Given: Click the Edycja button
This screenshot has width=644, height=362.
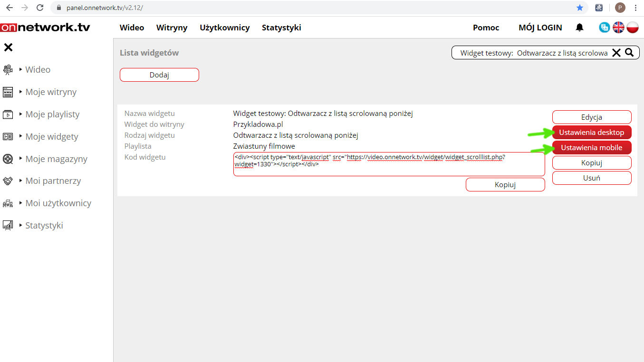Looking at the screenshot, I should (592, 117).
